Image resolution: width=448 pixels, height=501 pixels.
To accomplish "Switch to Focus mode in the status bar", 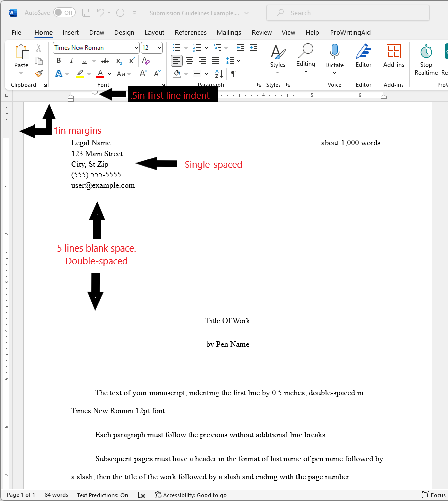I will [434, 495].
